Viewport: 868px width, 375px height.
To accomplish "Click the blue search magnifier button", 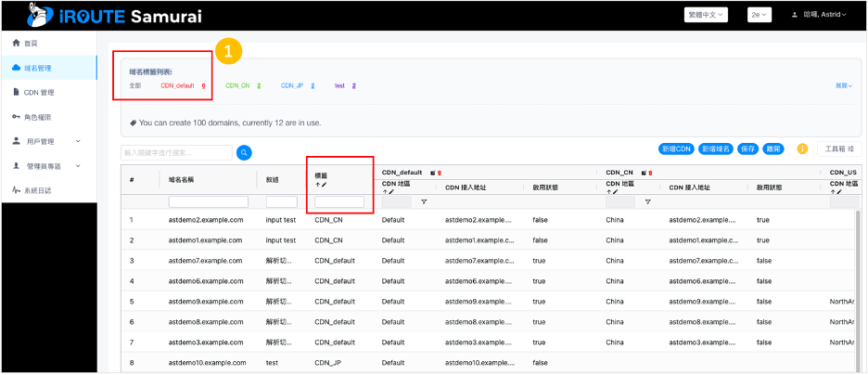I will (x=244, y=152).
